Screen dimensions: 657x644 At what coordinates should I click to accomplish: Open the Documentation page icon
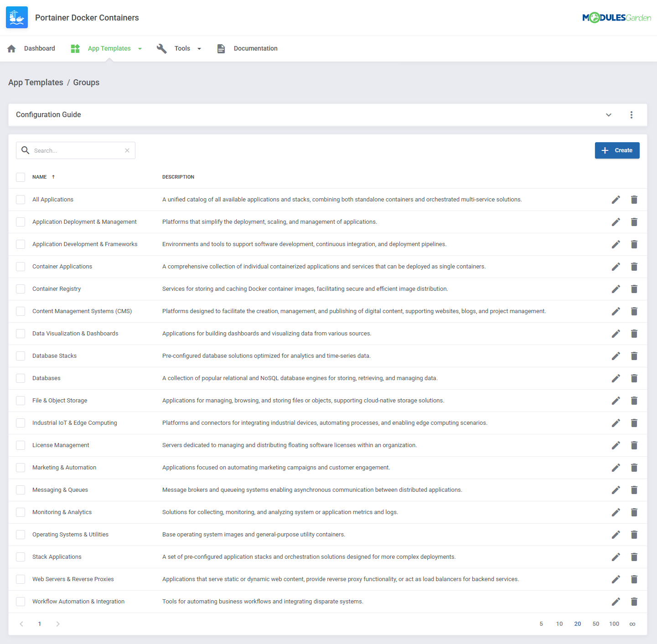221,48
